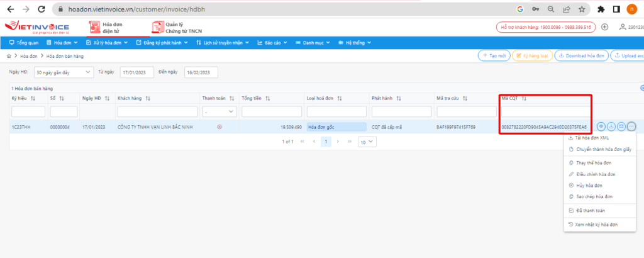
Task: Open the Thanh toán filter dropdown
Action: (x=219, y=111)
